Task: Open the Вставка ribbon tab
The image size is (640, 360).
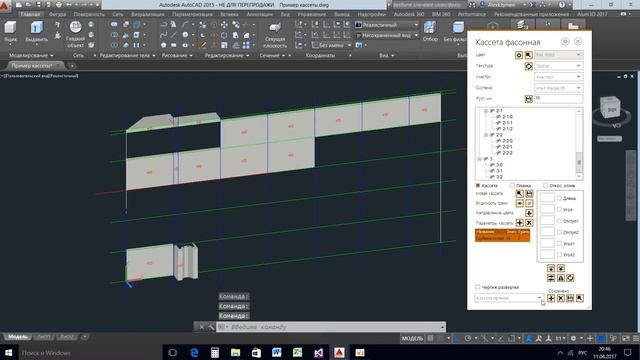Action: (x=229, y=14)
